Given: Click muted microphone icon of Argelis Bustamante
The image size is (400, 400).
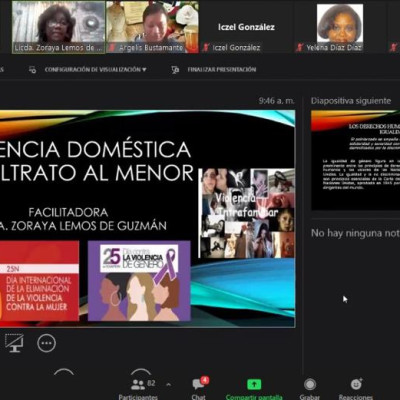Looking at the screenshot, I should (112, 47).
